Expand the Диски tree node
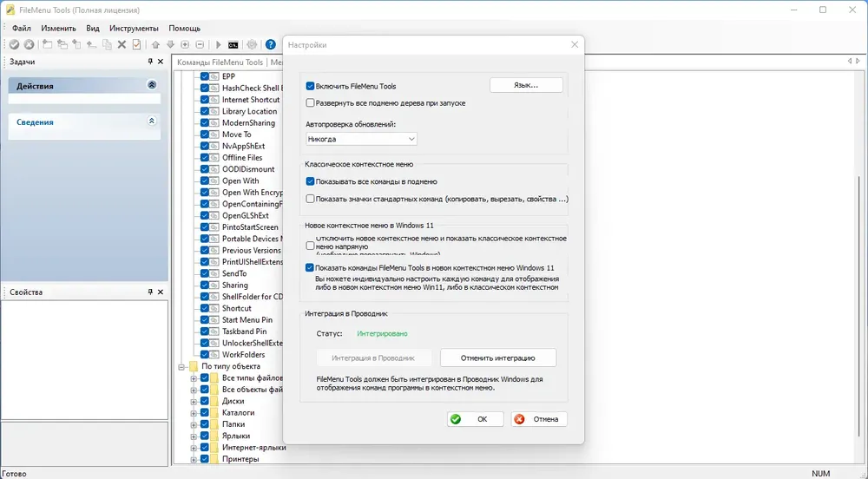The height and width of the screenshot is (479, 868). 194,402
